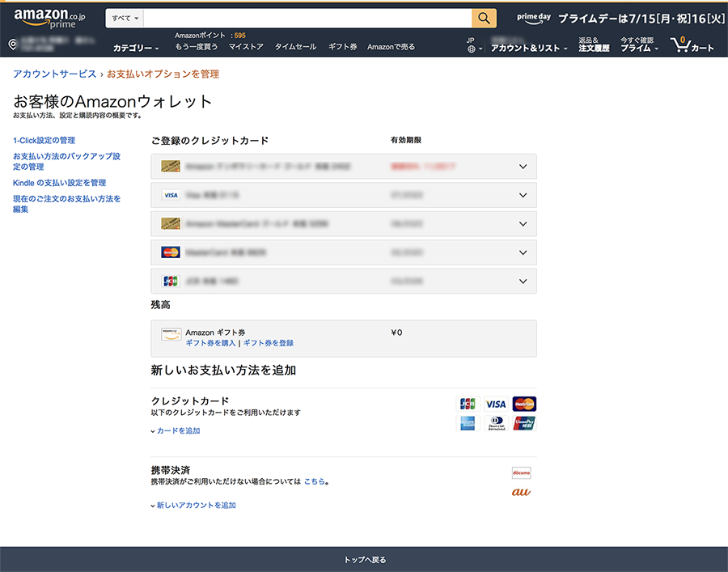Open マイストア in the nav bar
The image size is (728, 572).
click(246, 46)
